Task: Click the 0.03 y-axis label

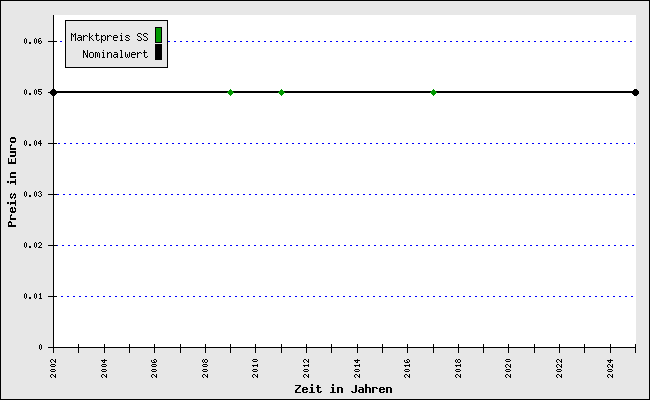Action: coord(33,194)
